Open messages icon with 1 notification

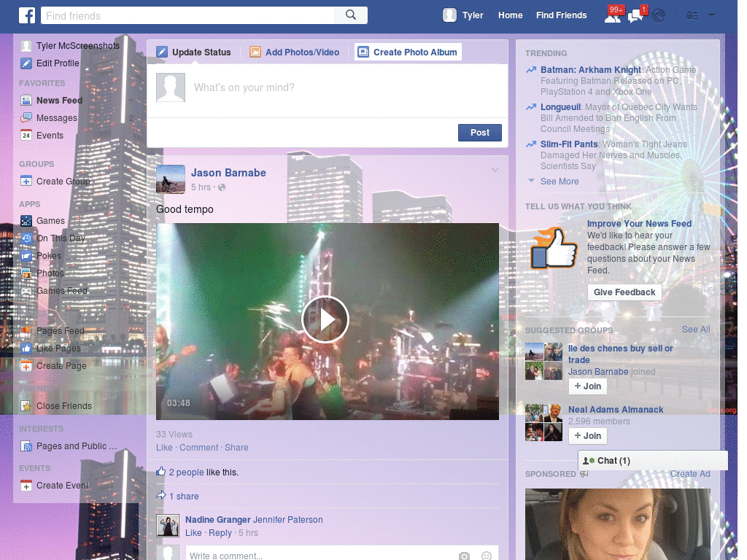[636, 15]
